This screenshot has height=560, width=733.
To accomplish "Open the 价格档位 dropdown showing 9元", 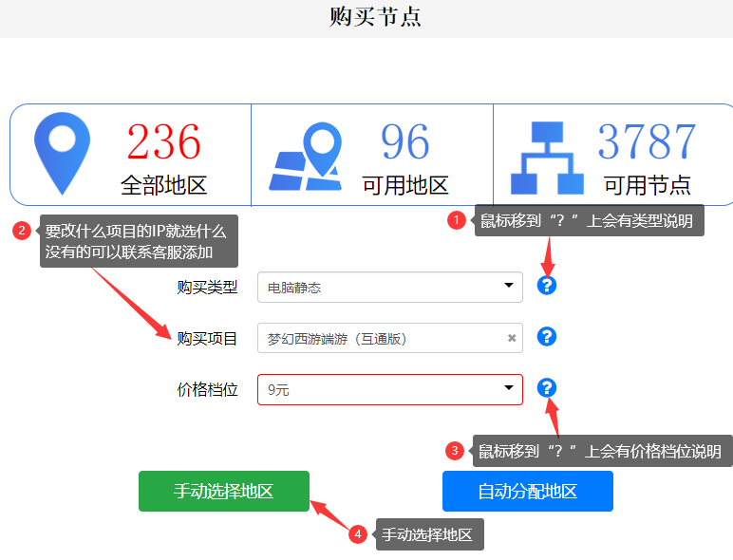I will (390, 389).
